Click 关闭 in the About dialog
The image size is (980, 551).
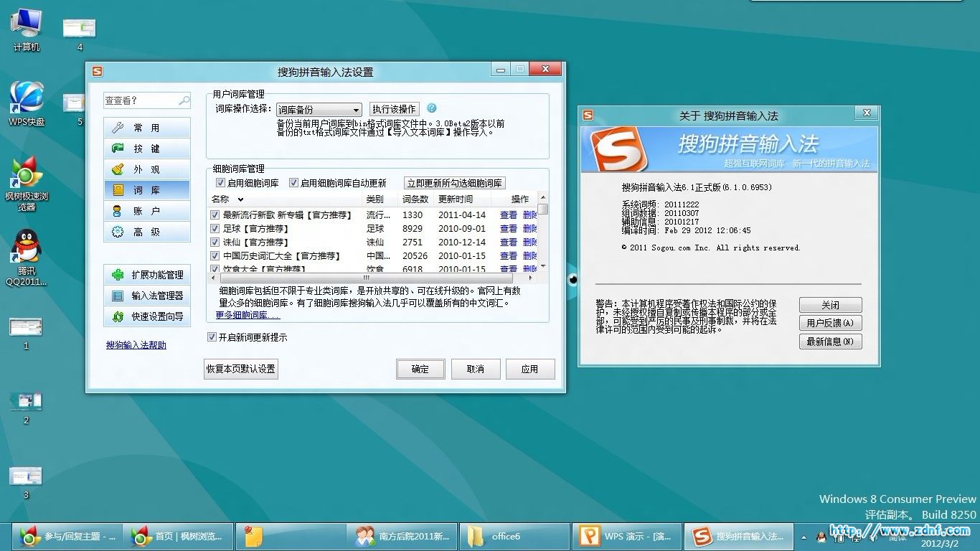(830, 305)
